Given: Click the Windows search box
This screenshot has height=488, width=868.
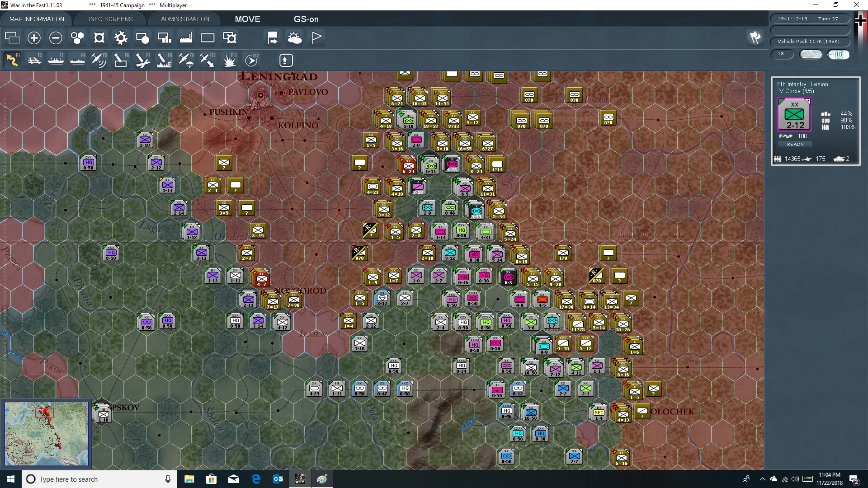Looking at the screenshot, I should coord(99,479).
